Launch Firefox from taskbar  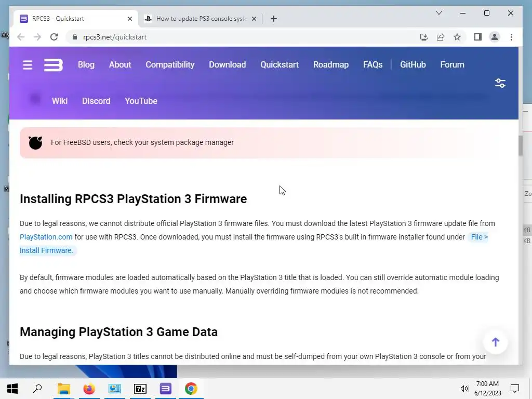(89, 389)
